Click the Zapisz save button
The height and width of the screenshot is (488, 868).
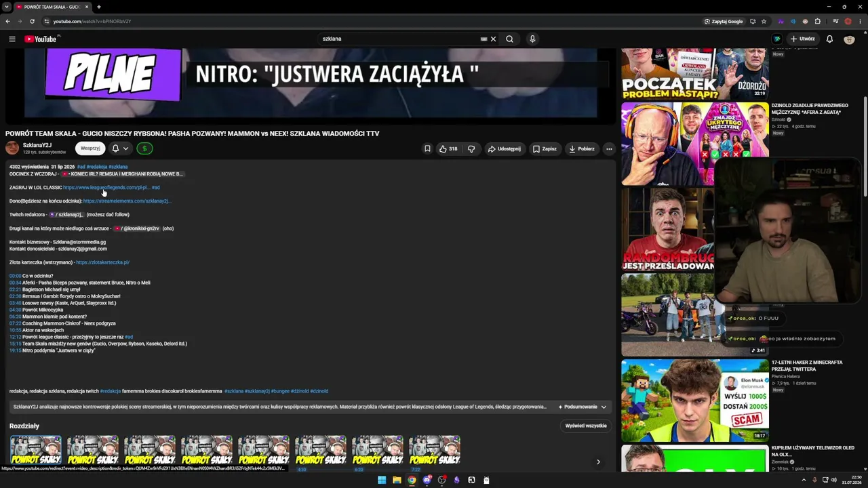(x=545, y=148)
